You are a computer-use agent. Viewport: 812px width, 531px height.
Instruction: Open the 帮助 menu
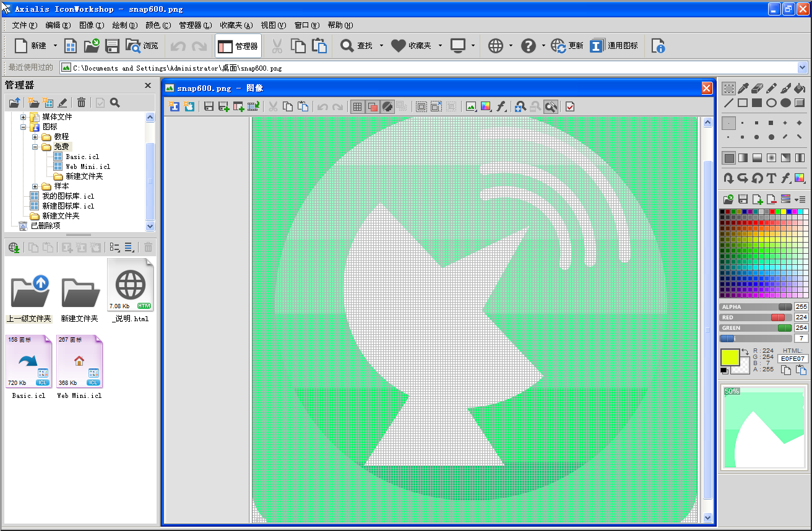click(340, 25)
